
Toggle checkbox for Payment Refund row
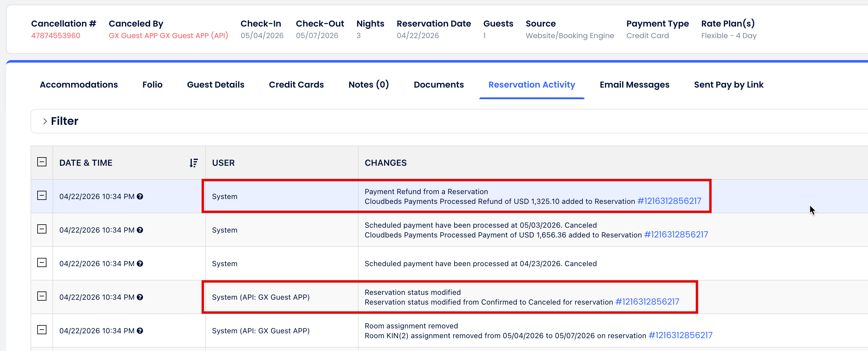coord(42,196)
